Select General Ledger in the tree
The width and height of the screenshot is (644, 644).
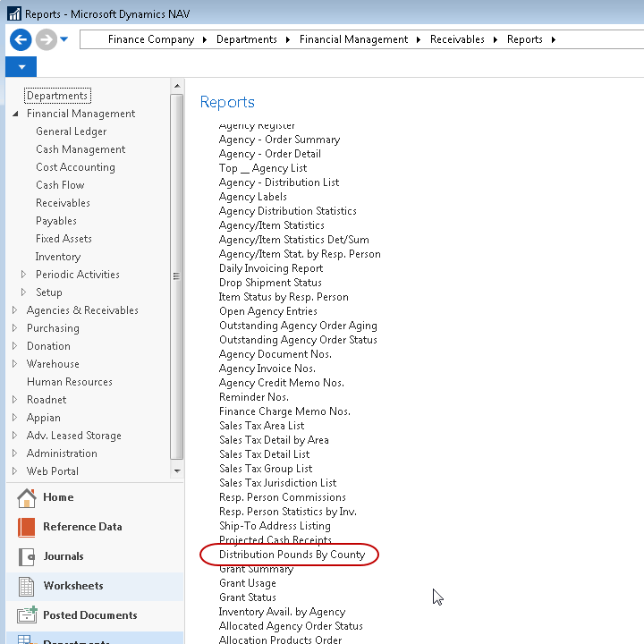pos(71,131)
